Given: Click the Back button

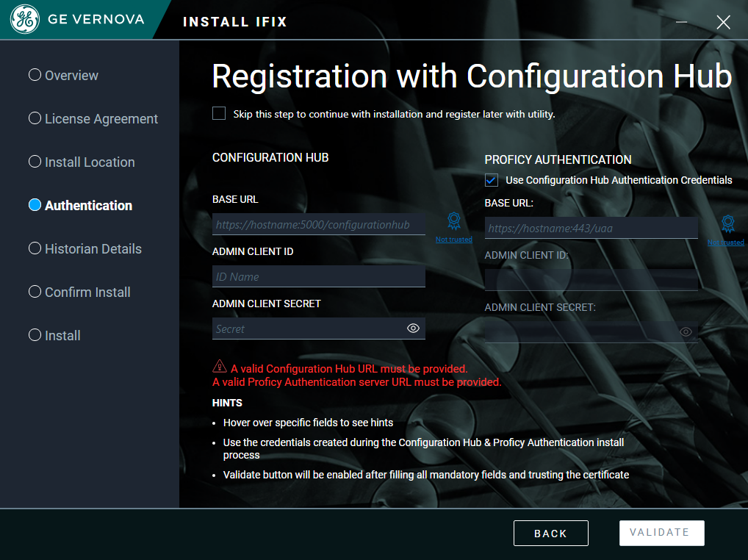Looking at the screenshot, I should tap(551, 534).
